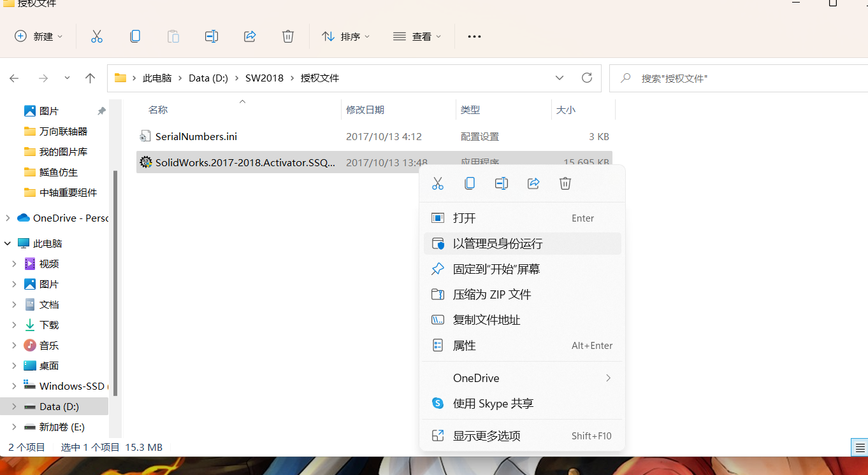Viewport: 868px width, 475px height.
Task: Refresh the current folder
Action: coord(587,78)
